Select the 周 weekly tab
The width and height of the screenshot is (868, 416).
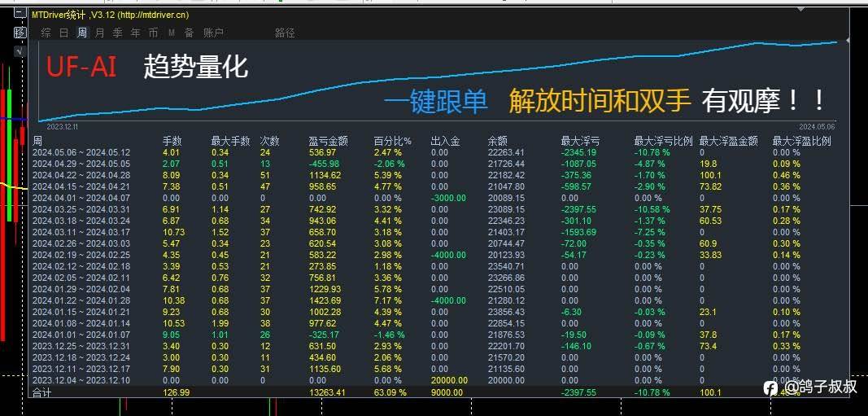[82, 33]
